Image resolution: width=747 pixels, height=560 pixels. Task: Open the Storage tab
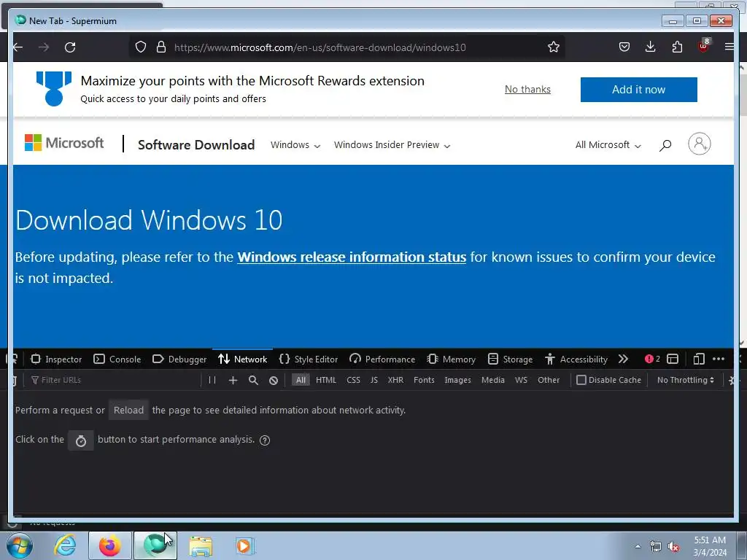[x=510, y=359]
